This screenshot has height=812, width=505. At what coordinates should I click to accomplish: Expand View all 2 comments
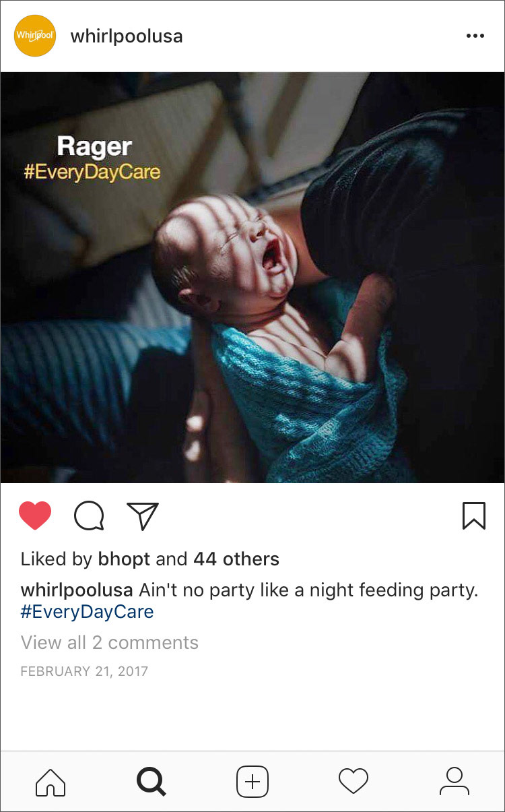click(x=110, y=643)
